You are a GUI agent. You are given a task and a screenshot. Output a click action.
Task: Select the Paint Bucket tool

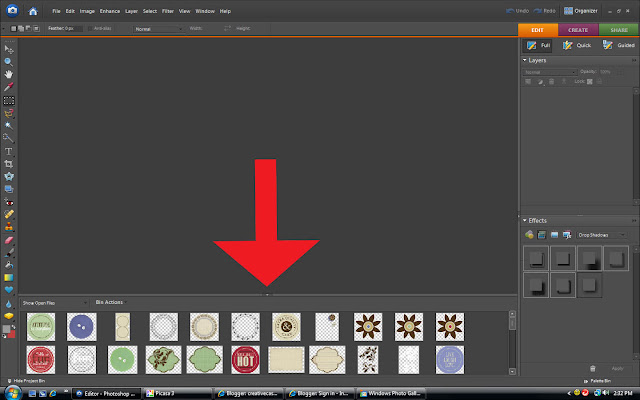(x=9, y=265)
